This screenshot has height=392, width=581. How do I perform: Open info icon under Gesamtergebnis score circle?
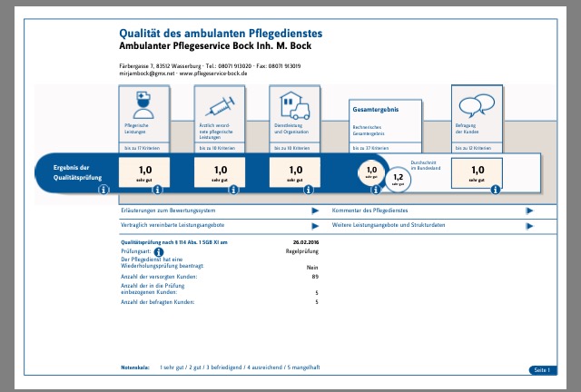[376, 190]
